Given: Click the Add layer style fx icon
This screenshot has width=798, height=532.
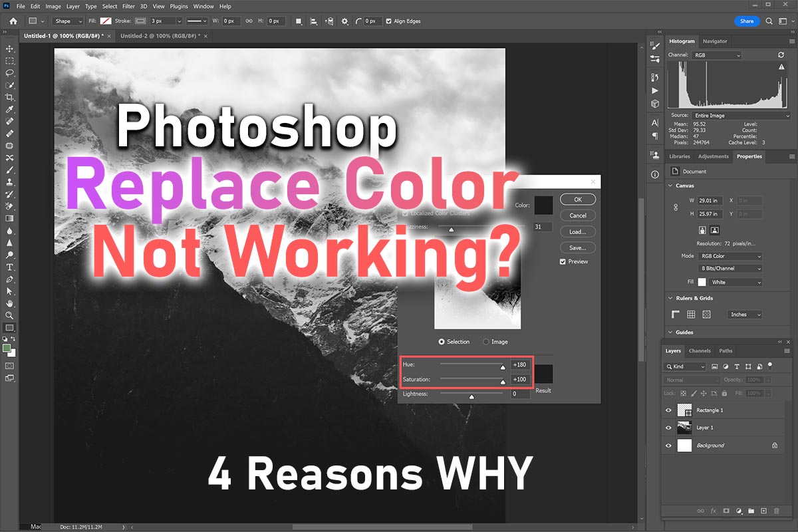Looking at the screenshot, I should tap(713, 511).
